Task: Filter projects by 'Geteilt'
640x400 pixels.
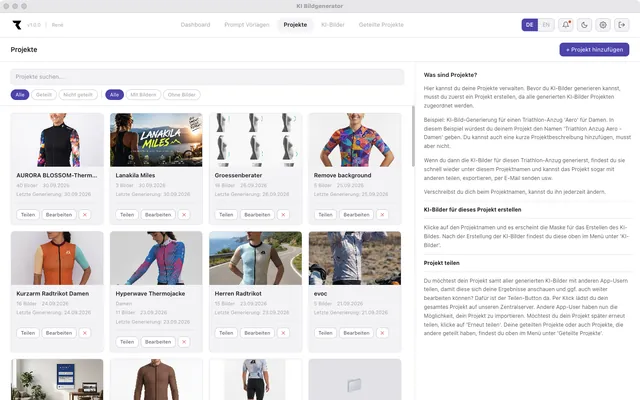Action: pos(44,95)
